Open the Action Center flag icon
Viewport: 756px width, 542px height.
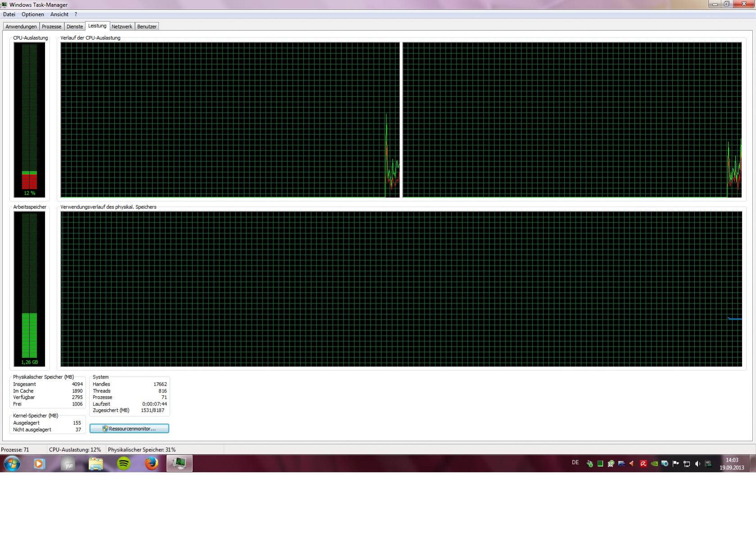(676, 464)
